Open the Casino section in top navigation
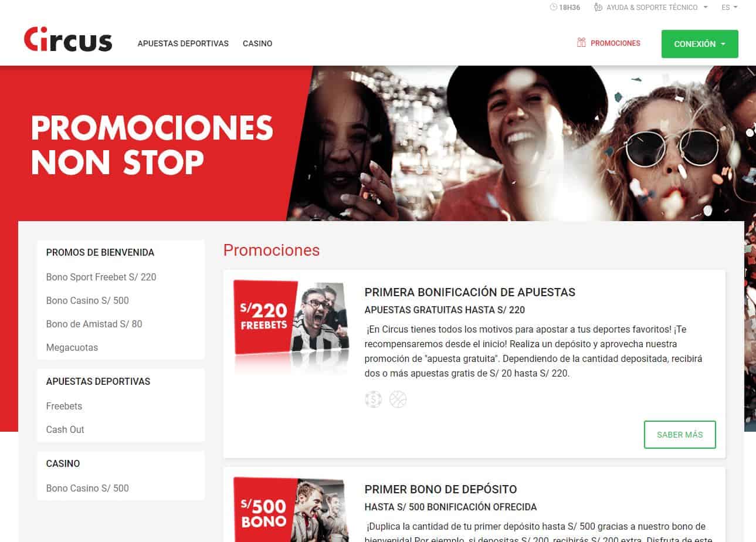 pyautogui.click(x=257, y=43)
